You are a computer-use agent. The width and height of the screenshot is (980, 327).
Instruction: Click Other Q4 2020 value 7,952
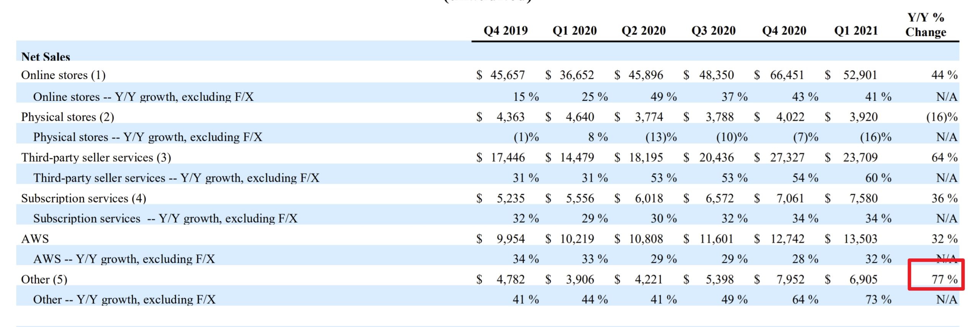(x=790, y=279)
